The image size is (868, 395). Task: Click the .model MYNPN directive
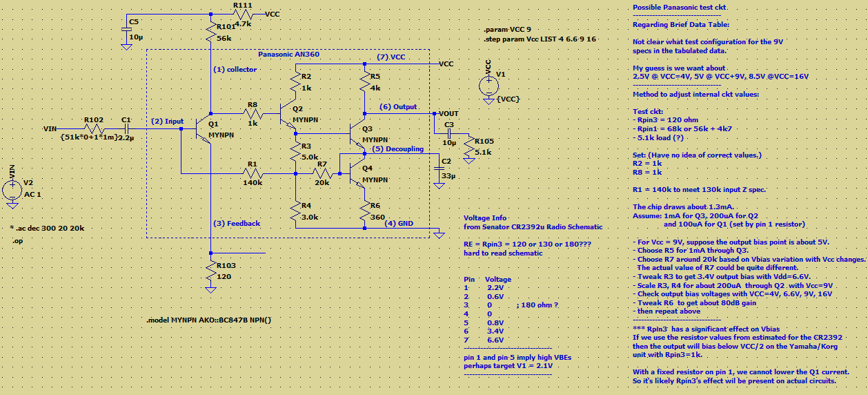[210, 320]
